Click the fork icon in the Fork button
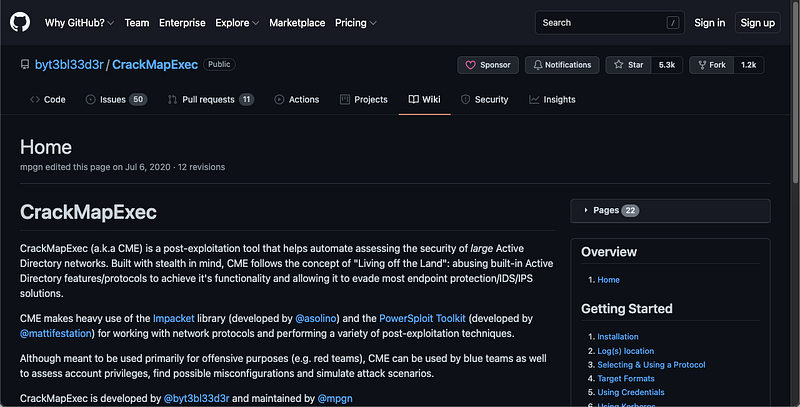This screenshot has height=407, width=800. 702,65
